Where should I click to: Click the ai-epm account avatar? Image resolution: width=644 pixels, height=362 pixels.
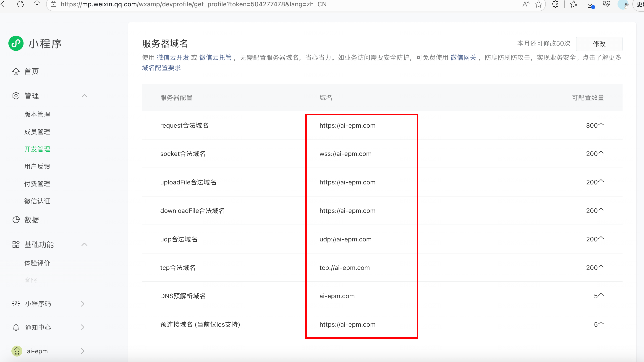tap(17, 351)
